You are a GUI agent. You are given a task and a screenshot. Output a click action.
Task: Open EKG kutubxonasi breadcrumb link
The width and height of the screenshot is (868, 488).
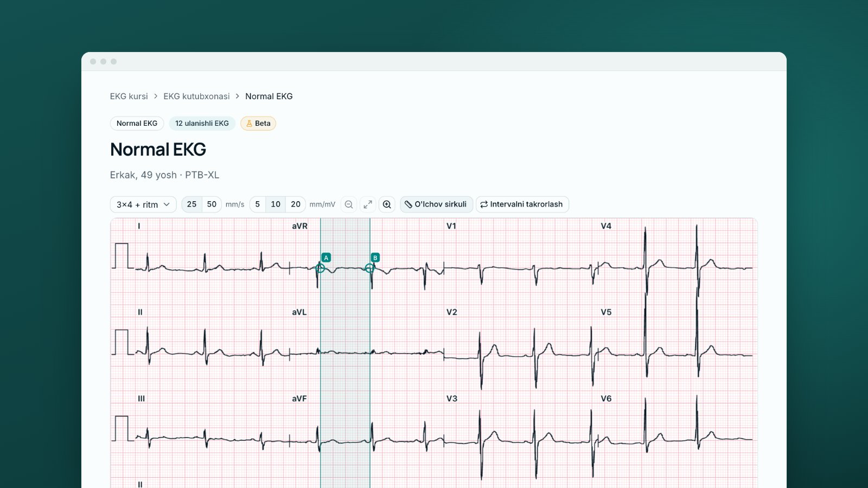(196, 96)
